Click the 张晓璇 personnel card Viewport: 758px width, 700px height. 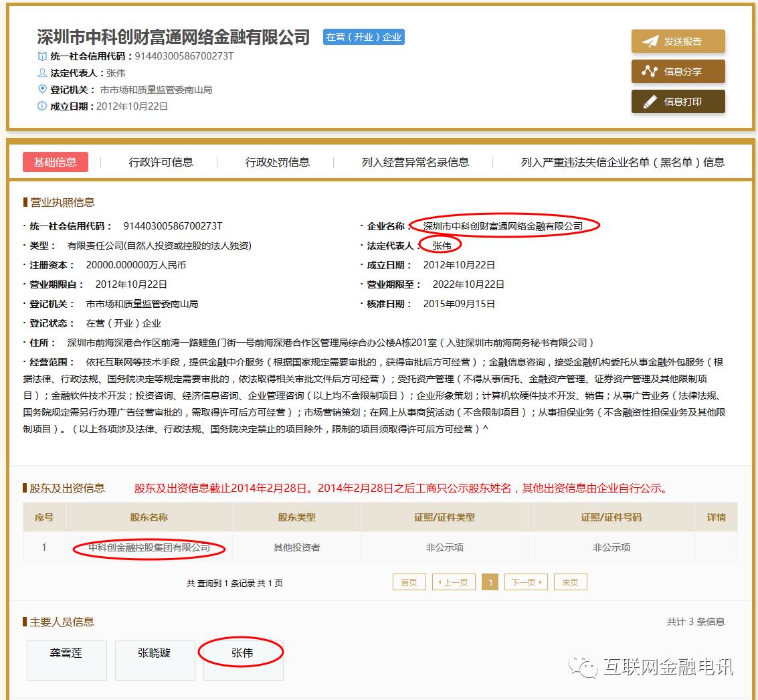click(x=155, y=660)
